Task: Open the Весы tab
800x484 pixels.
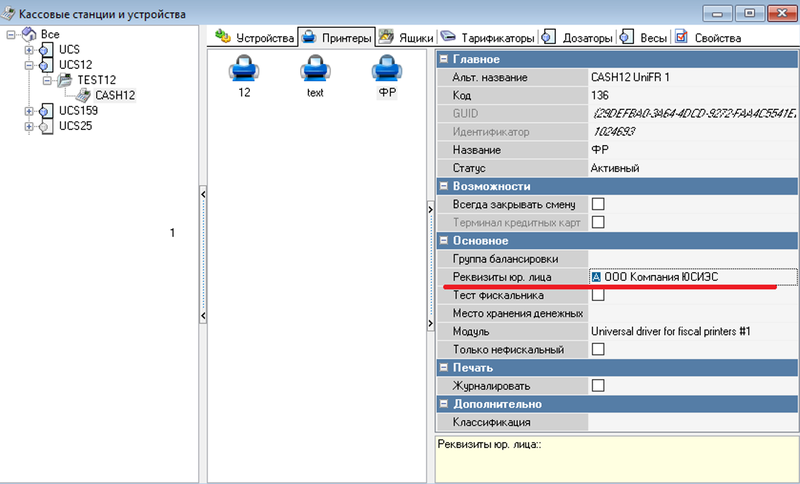Action: [644, 37]
